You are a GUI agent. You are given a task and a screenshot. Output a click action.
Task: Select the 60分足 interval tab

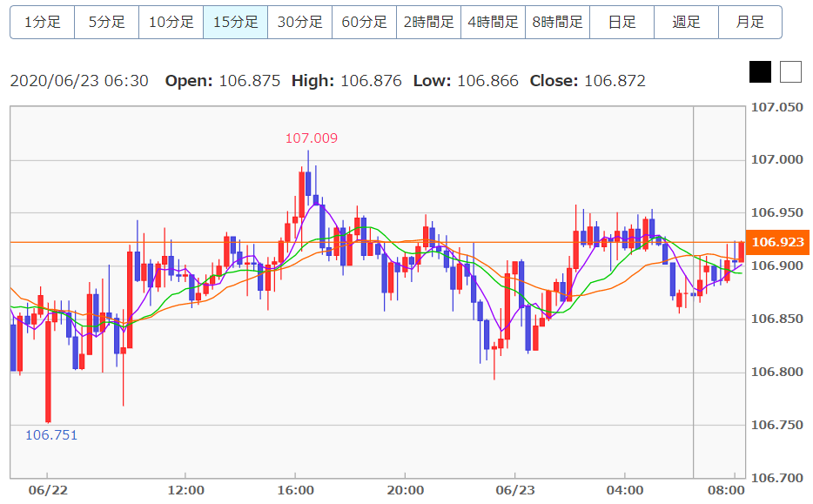pyautogui.click(x=364, y=23)
